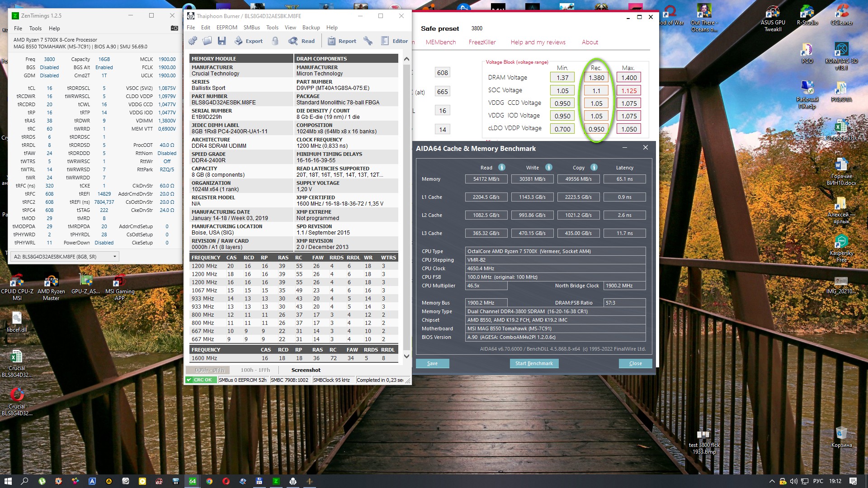Open the Tools menu in ZenTimings

pyautogui.click(x=35, y=28)
